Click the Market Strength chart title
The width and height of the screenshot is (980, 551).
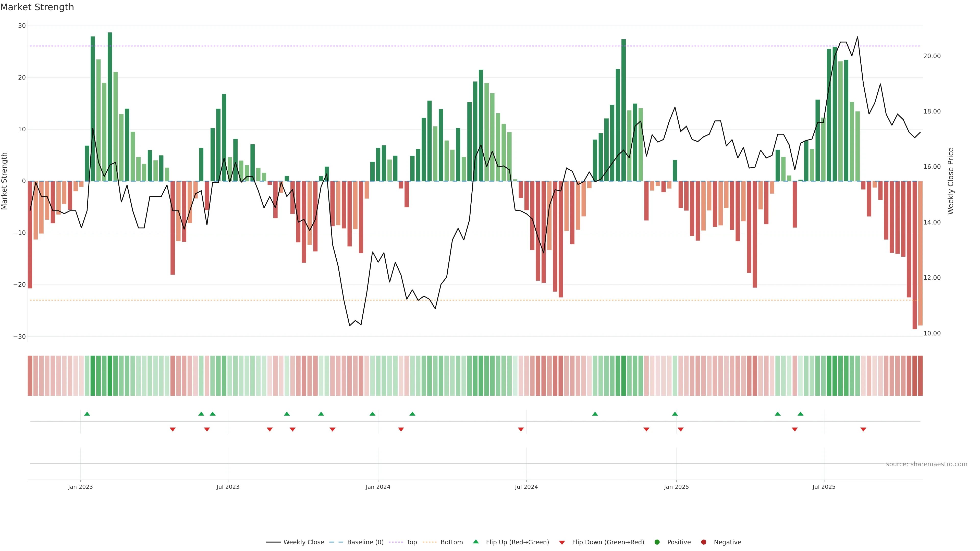(37, 7)
